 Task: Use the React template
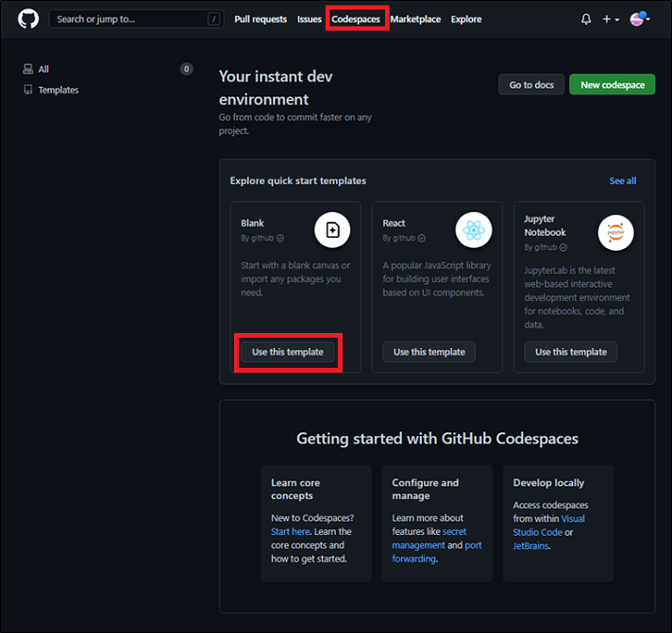429,352
